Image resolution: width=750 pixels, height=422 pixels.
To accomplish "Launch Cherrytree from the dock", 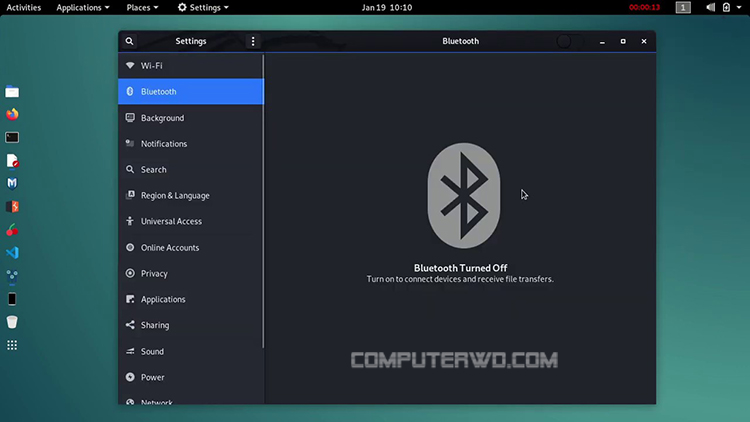I will pos(12,230).
